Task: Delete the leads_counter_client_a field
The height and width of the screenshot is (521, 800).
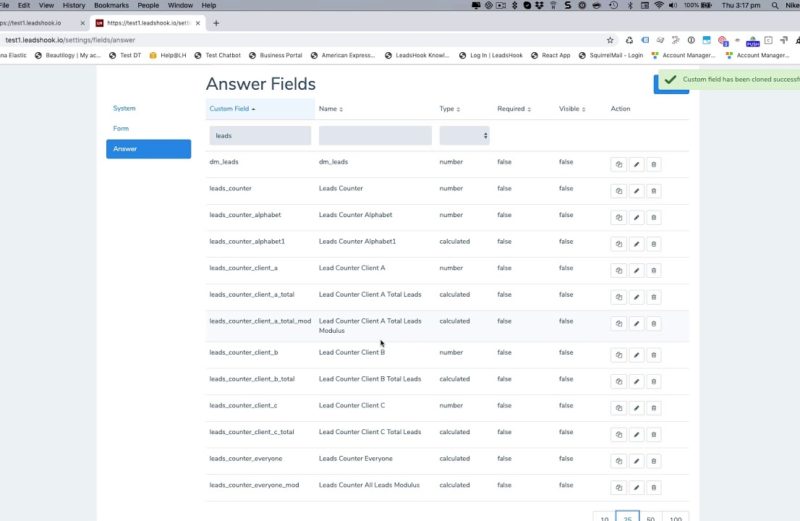Action: [x=654, y=270]
